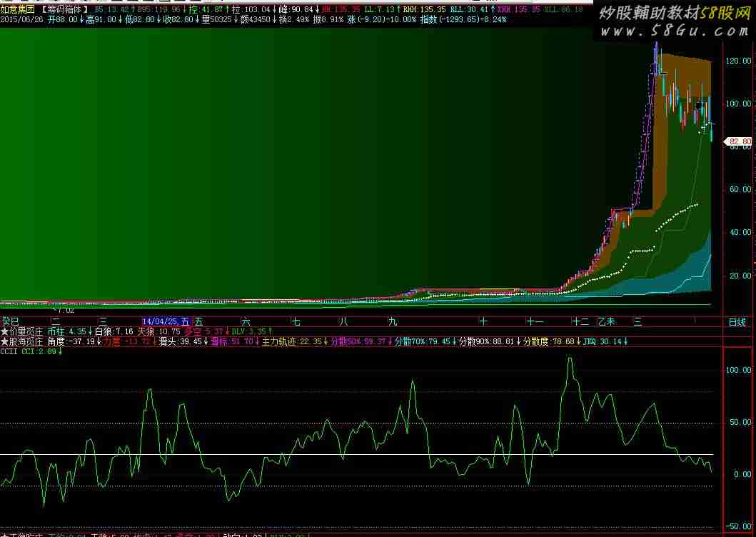Click the 六 month marker on time axis
Viewport: 756px width, 537px height.
point(246,321)
